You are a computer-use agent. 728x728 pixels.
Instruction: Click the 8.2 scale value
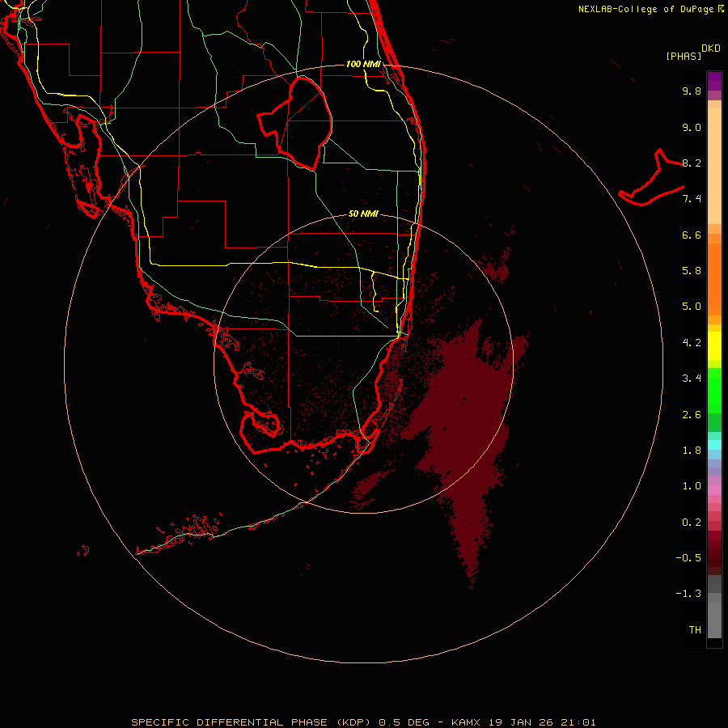pos(692,163)
